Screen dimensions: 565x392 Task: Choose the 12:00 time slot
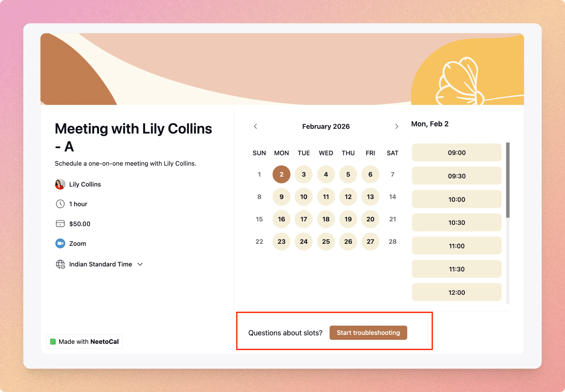pyautogui.click(x=456, y=292)
